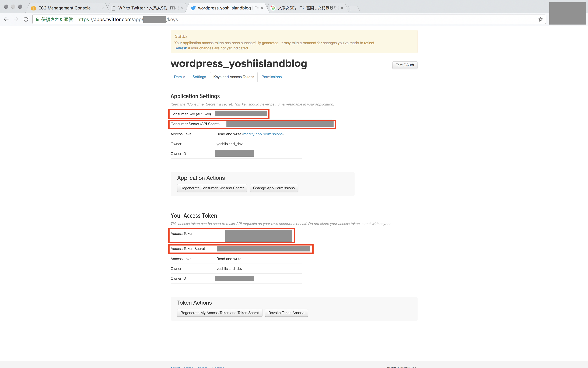Click the Refresh link in Status box

pyautogui.click(x=181, y=48)
